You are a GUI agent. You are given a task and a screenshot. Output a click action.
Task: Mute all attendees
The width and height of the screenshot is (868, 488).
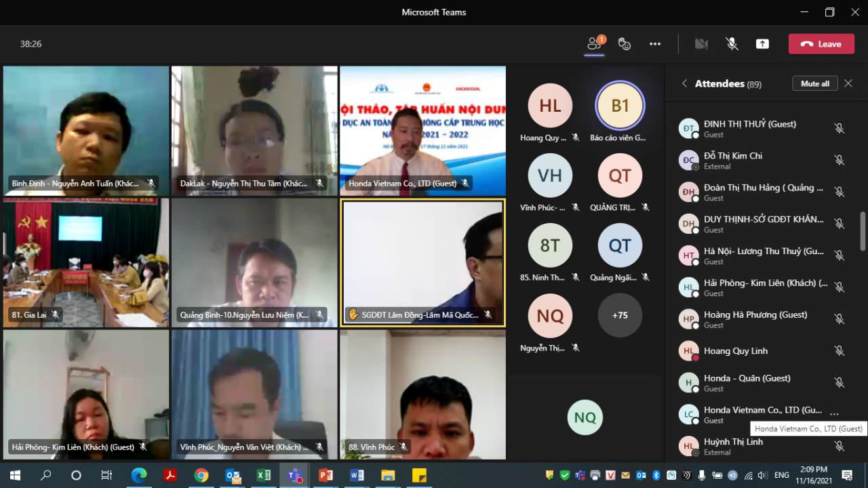tap(814, 83)
